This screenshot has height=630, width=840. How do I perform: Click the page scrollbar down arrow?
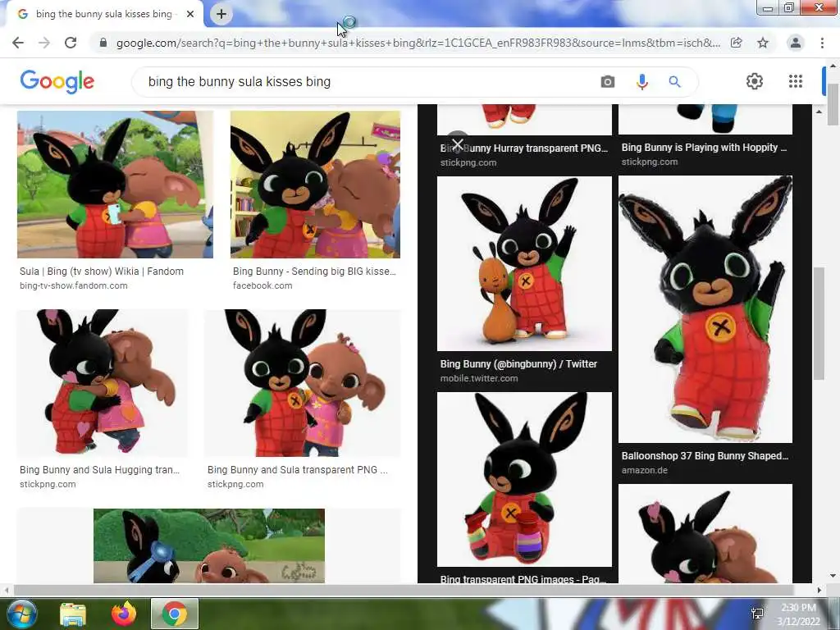pos(833,576)
